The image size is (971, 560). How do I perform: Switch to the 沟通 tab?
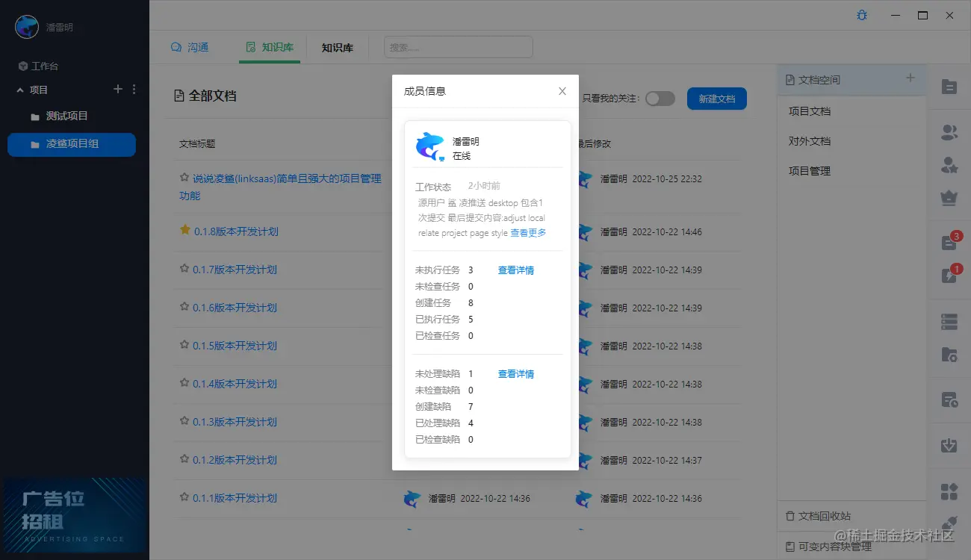pyautogui.click(x=190, y=47)
